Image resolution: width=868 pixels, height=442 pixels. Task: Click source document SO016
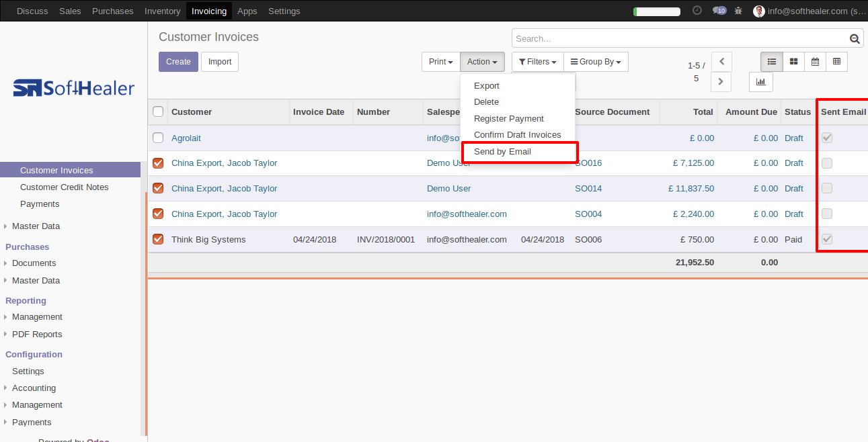click(x=588, y=163)
